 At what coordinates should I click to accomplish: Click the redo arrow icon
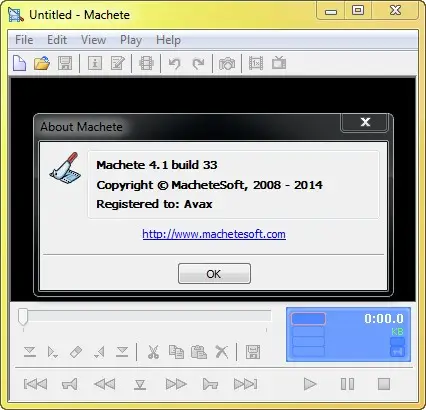(199, 63)
